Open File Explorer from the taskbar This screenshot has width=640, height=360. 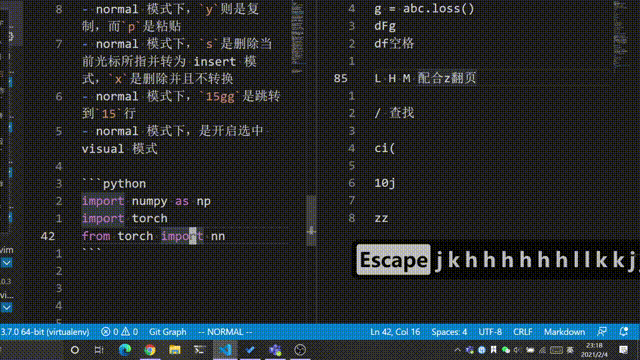[x=175, y=350]
